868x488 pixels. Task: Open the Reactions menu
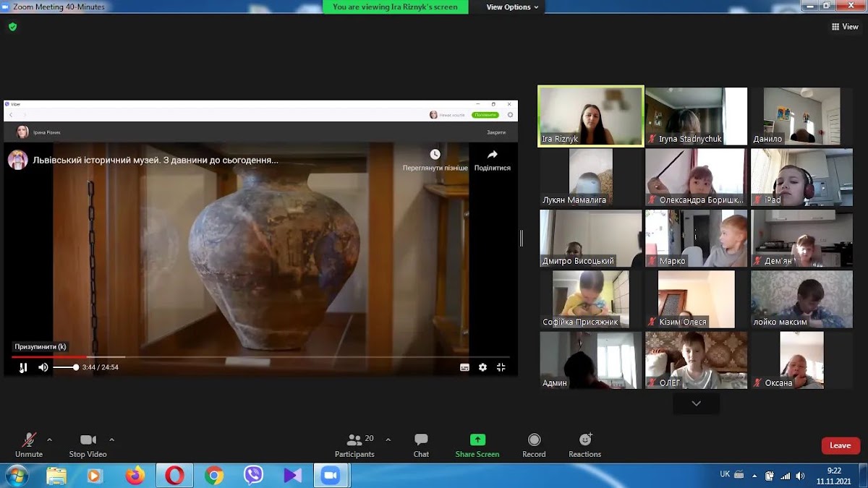point(584,445)
